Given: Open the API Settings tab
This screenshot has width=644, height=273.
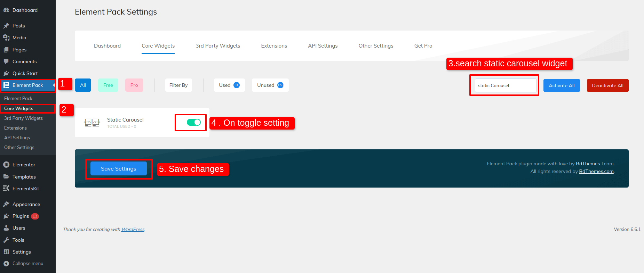Looking at the screenshot, I should click(x=323, y=46).
